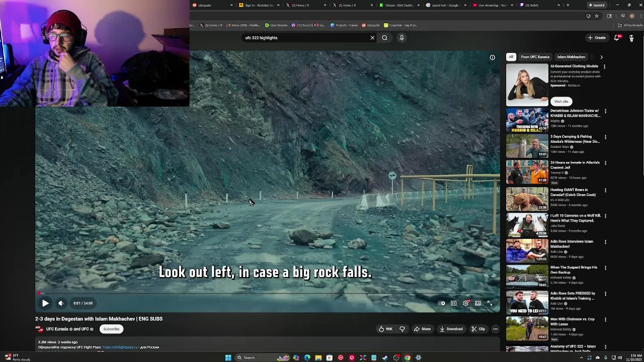Viewport: 644px width, 362px height.
Task: Share this video
Action: [x=422, y=329]
